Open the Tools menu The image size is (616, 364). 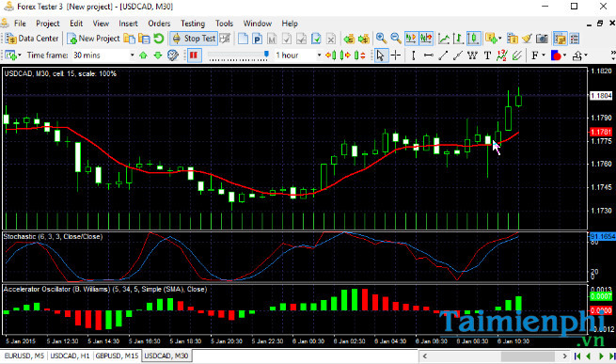224,24
